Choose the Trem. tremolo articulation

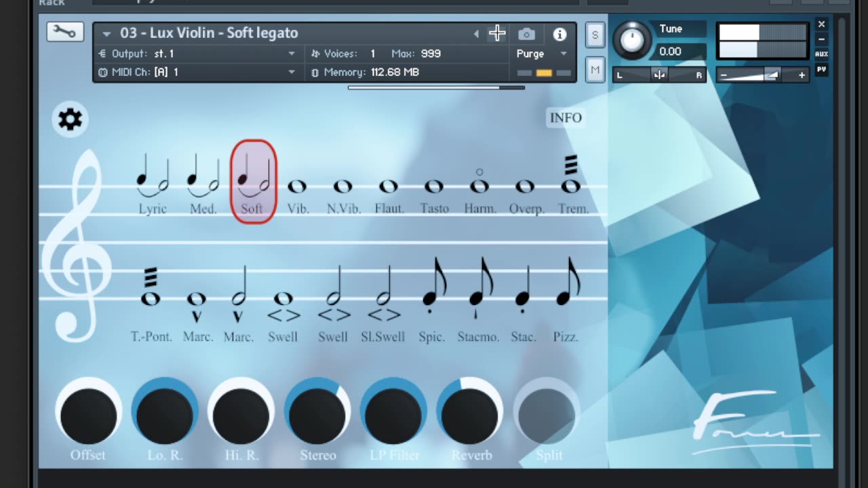(x=573, y=184)
